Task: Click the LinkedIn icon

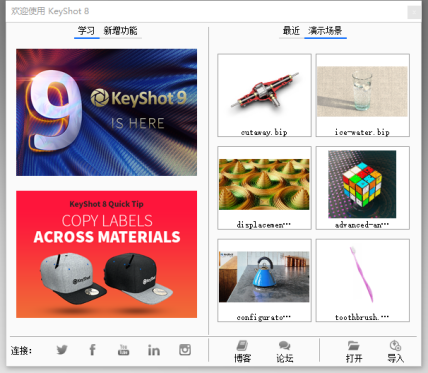Action: (x=154, y=350)
